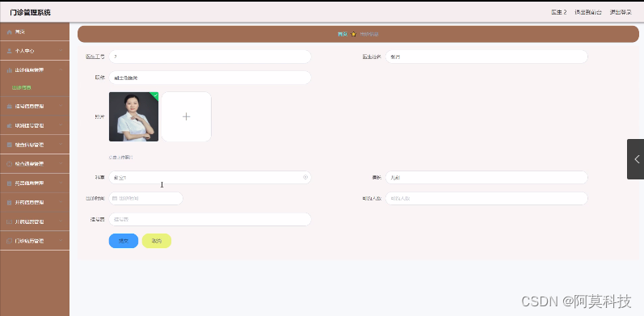Viewport: 644px width, 316px height.
Task: Click the green checkmark on the doctor photo
Action: pyautogui.click(x=155, y=95)
